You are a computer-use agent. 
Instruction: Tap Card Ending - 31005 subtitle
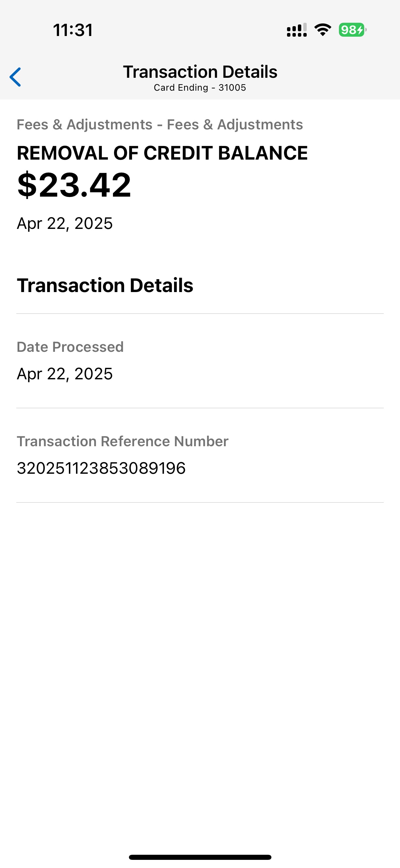point(200,88)
